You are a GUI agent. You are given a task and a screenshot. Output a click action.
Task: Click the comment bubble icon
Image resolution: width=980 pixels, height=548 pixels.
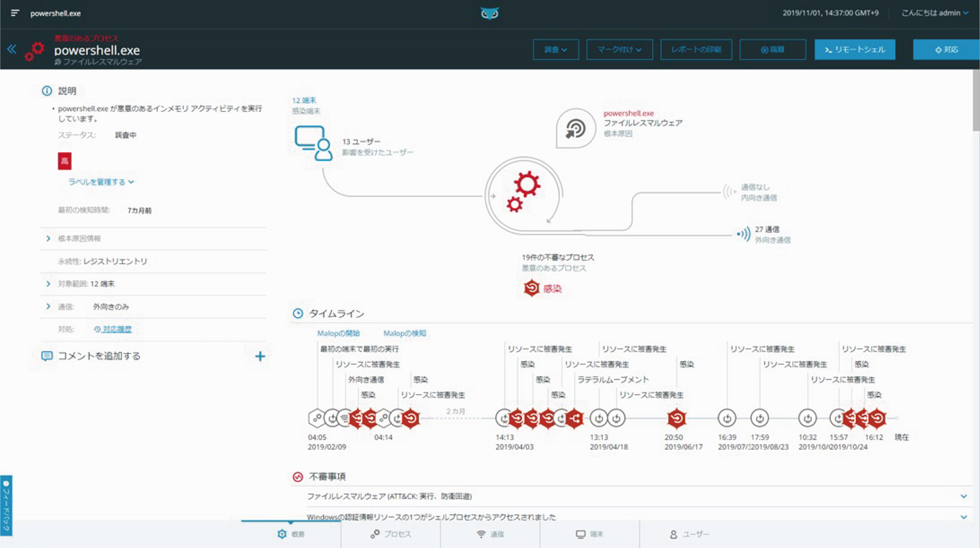(47, 356)
